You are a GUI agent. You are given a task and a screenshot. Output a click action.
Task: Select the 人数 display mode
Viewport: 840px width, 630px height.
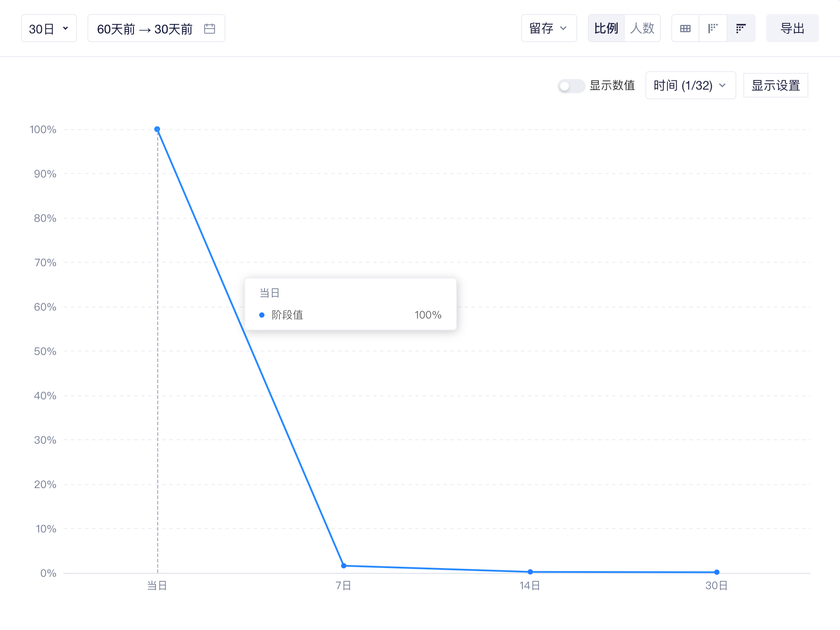pos(642,29)
